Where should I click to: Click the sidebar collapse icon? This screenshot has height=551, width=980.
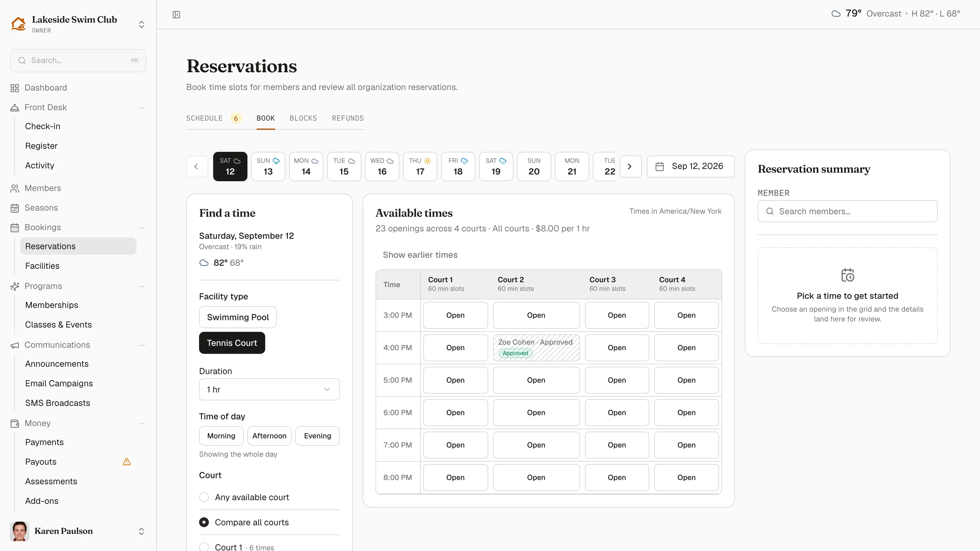pyautogui.click(x=176, y=14)
